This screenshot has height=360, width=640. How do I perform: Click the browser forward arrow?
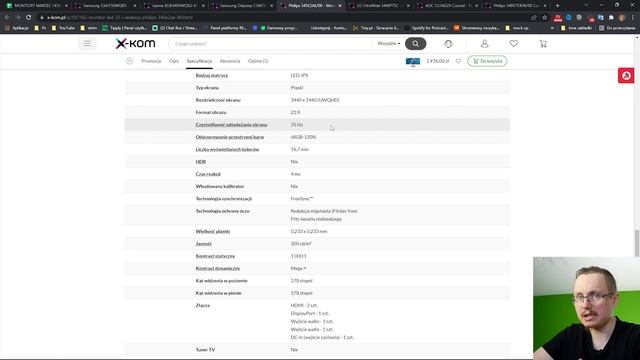[x=18, y=18]
